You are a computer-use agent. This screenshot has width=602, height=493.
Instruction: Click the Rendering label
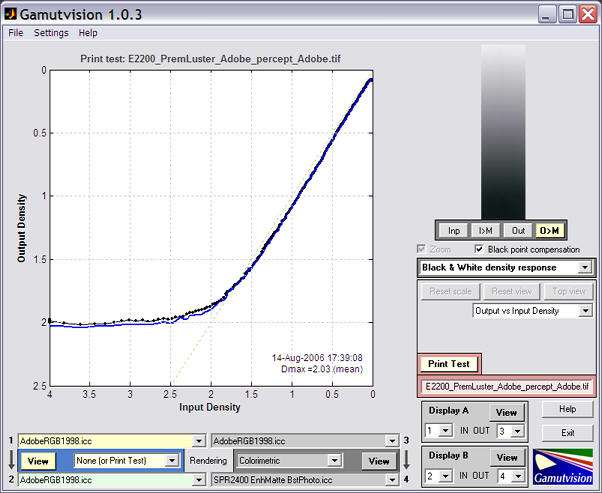click(208, 460)
